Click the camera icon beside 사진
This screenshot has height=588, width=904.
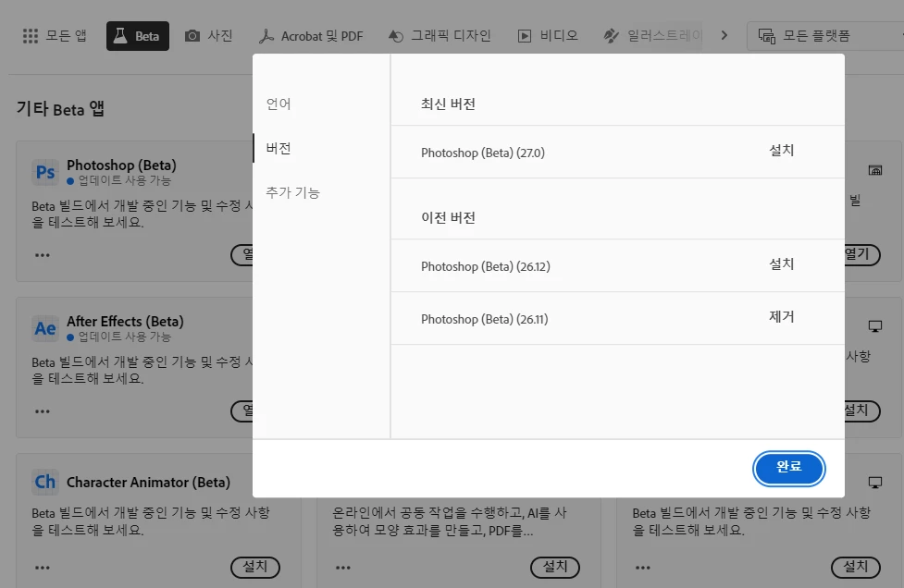coord(192,36)
